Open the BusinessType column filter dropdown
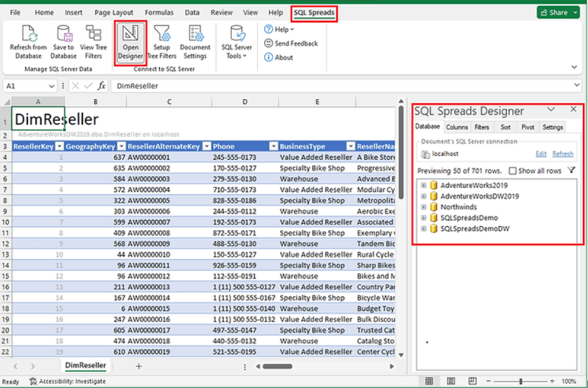The height and width of the screenshot is (388, 588). tap(273, 146)
